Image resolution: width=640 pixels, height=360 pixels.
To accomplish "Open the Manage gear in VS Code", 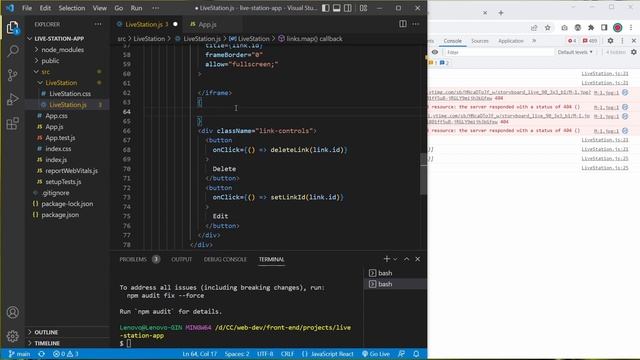I will point(13,336).
